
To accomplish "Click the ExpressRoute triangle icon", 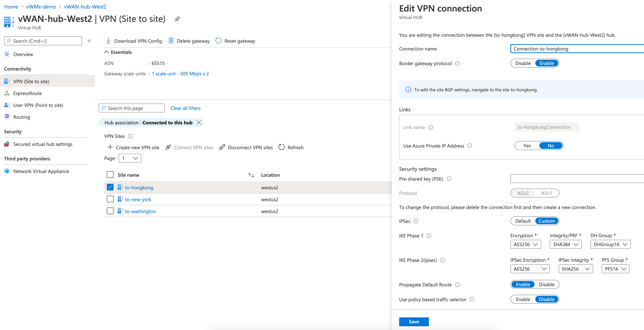I will 7,93.
